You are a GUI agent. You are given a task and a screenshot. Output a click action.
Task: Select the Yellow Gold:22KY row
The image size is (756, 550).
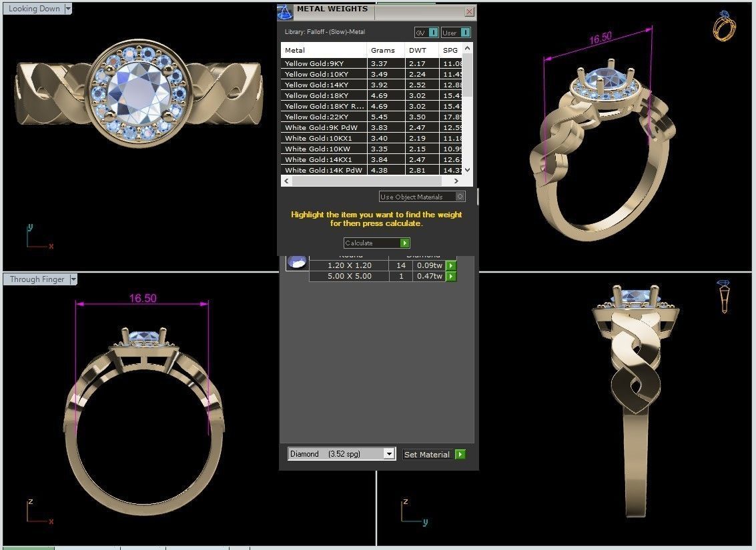pos(371,117)
